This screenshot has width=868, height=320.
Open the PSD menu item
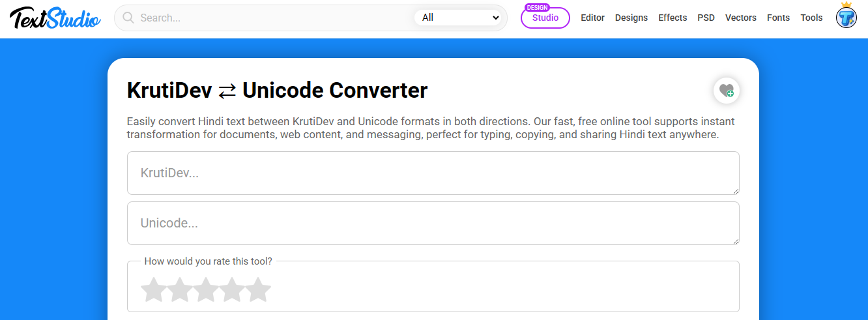pyautogui.click(x=706, y=18)
